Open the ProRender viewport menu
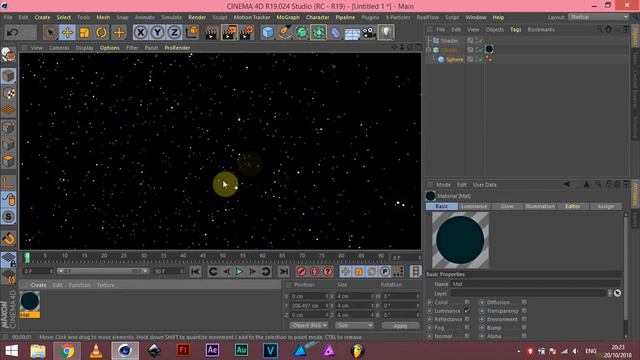The width and height of the screenshot is (640, 360). tap(177, 48)
